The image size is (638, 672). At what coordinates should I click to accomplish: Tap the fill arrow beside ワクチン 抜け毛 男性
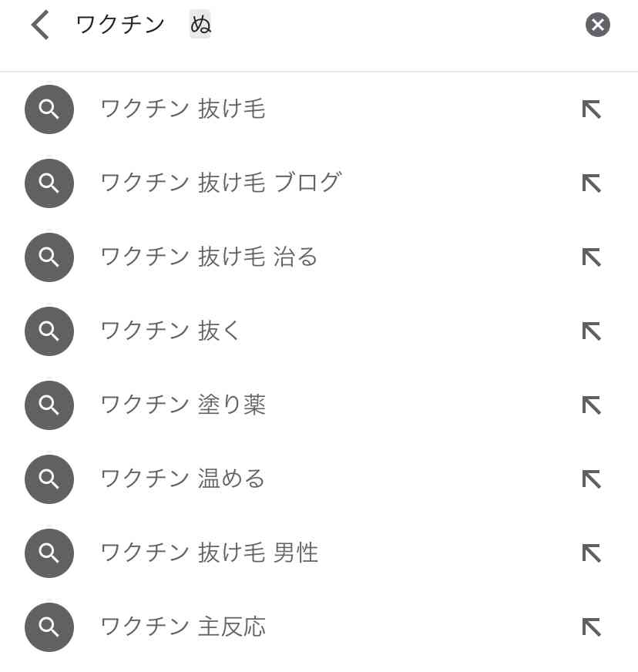pyautogui.click(x=592, y=553)
